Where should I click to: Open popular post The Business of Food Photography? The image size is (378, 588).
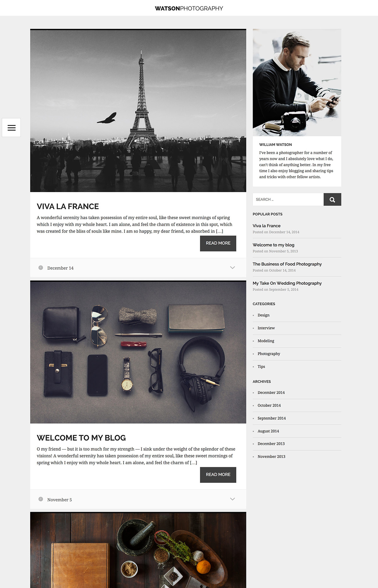287,264
